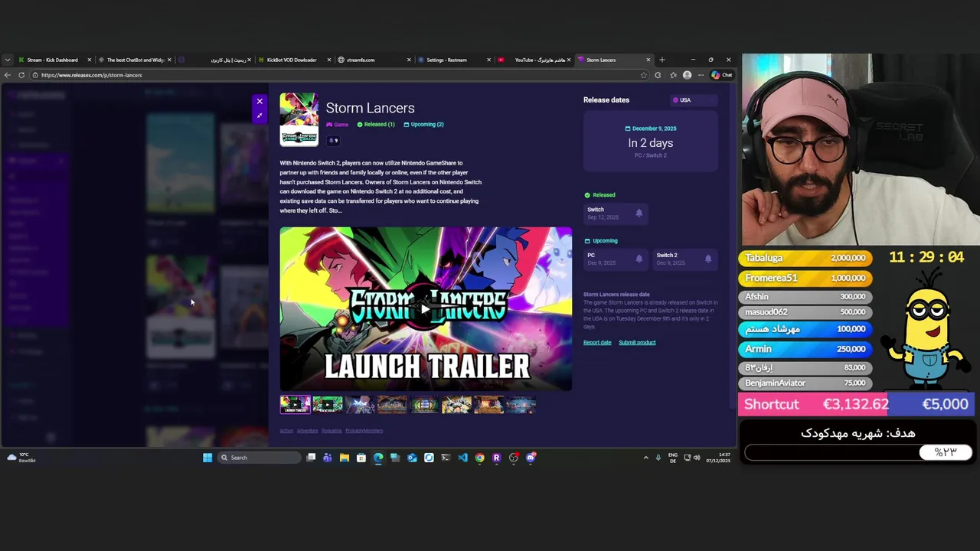Close the Storm Lancers detail panel
The image size is (980, 551).
260,102
